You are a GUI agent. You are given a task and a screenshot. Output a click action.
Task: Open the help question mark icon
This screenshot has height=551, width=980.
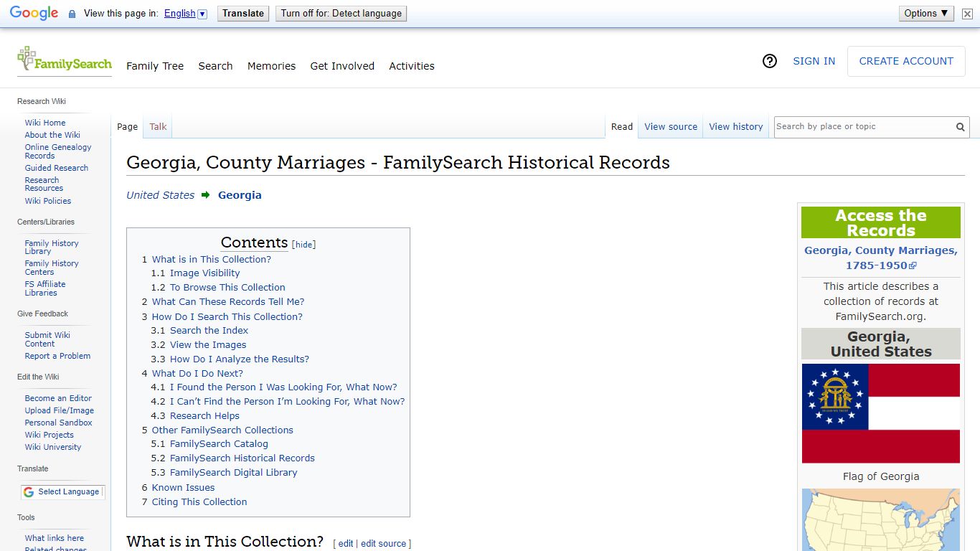point(770,61)
